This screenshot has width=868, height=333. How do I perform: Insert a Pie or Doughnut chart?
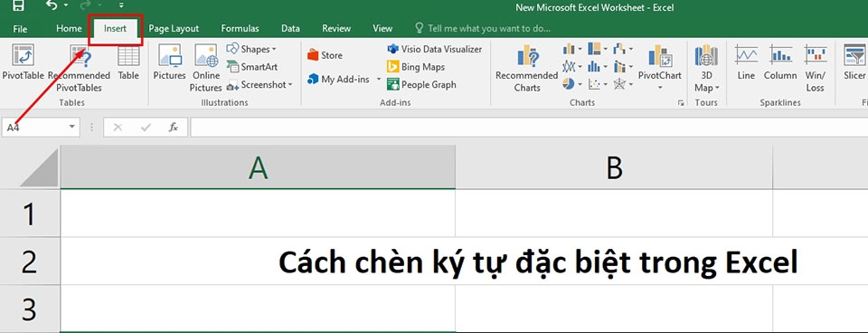(x=572, y=84)
